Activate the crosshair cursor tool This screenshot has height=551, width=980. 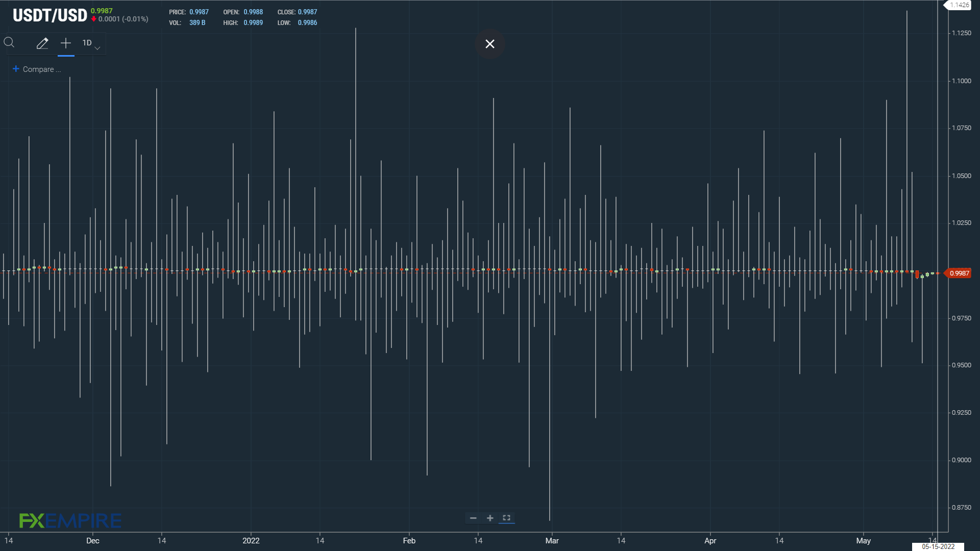(x=66, y=43)
